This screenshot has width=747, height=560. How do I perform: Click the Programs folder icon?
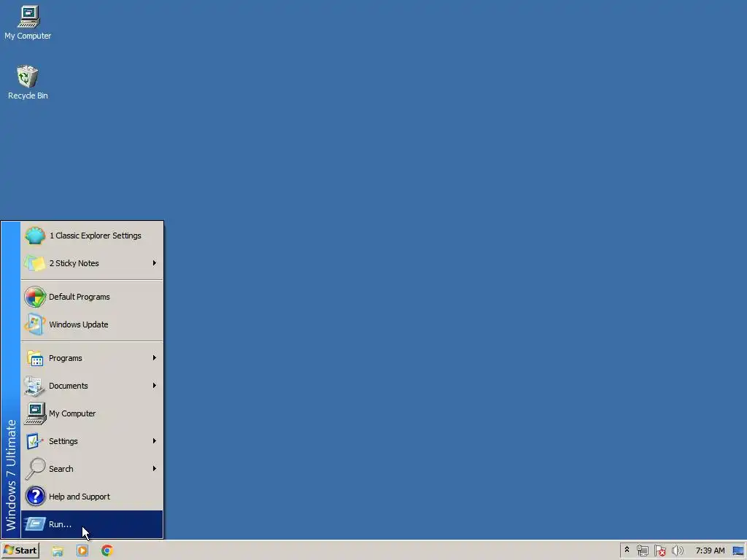pyautogui.click(x=35, y=358)
